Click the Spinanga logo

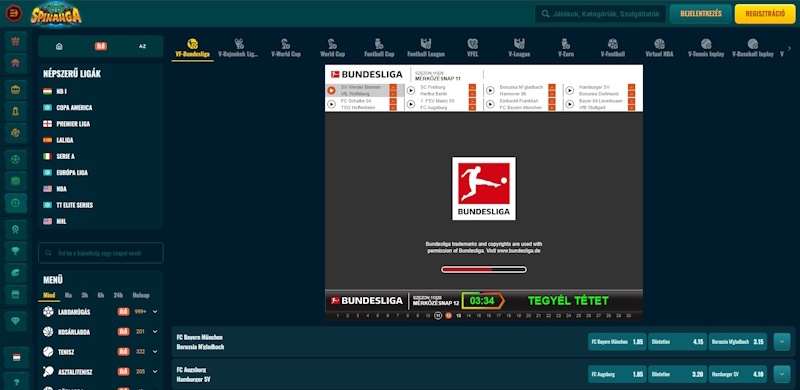pos(56,14)
